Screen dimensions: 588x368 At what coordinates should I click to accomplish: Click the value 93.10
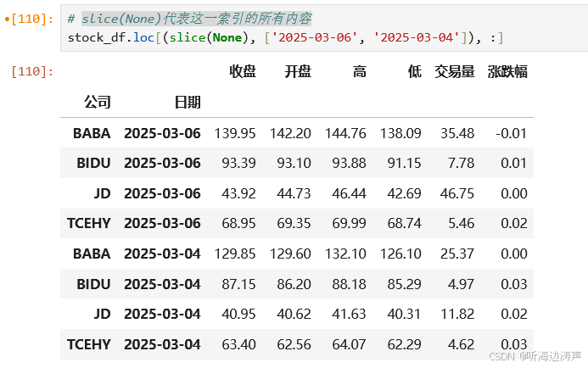pos(294,163)
